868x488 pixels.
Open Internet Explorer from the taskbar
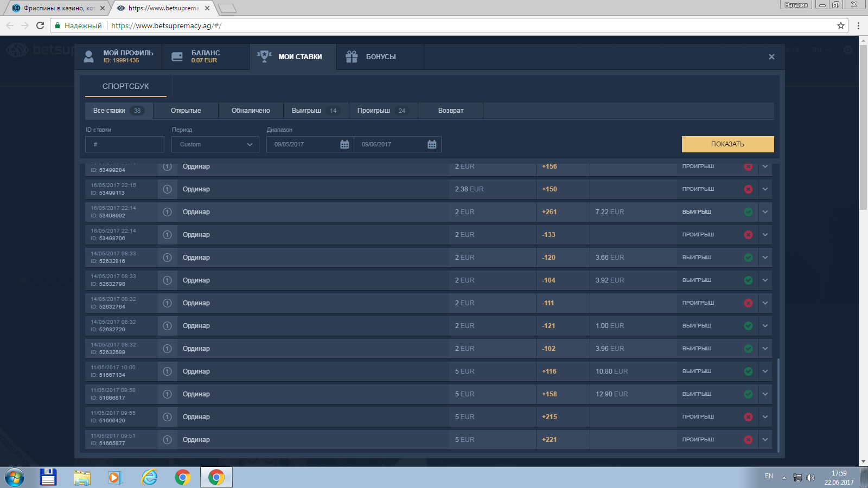tap(149, 477)
